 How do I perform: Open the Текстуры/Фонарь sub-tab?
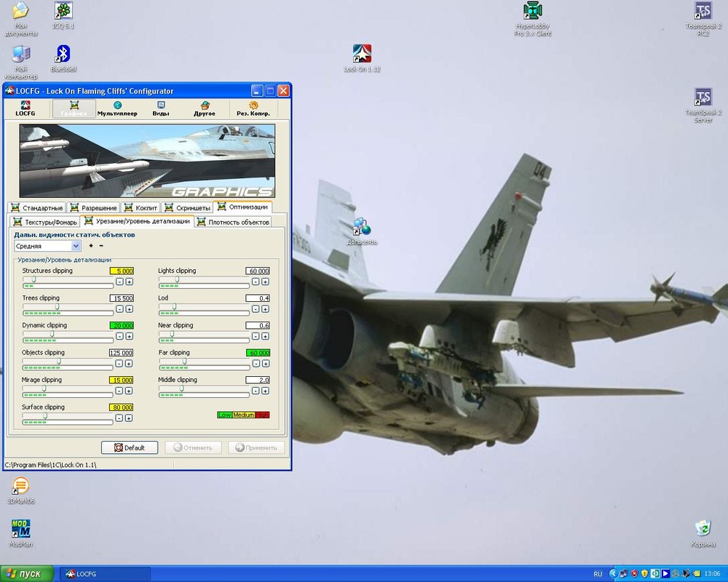[45, 221]
